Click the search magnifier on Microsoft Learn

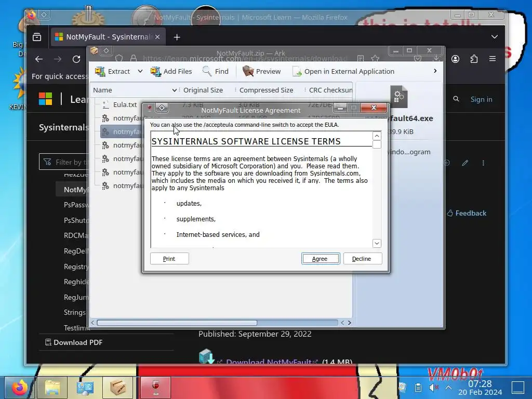point(456,99)
